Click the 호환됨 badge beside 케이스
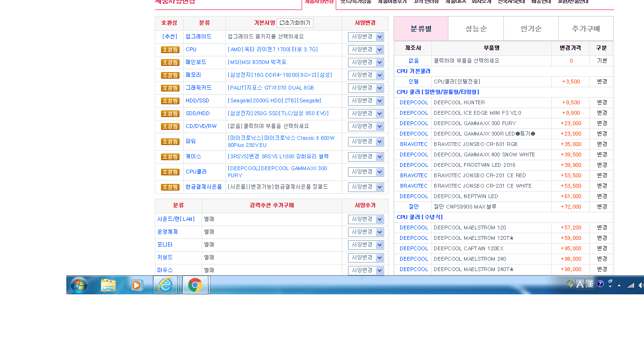The height and width of the screenshot is (364, 644). pos(170,157)
